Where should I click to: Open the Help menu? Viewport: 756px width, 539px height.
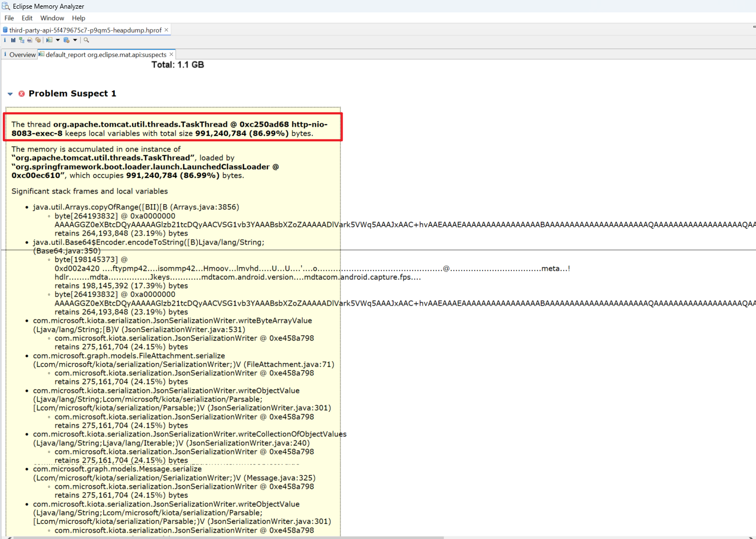click(79, 18)
